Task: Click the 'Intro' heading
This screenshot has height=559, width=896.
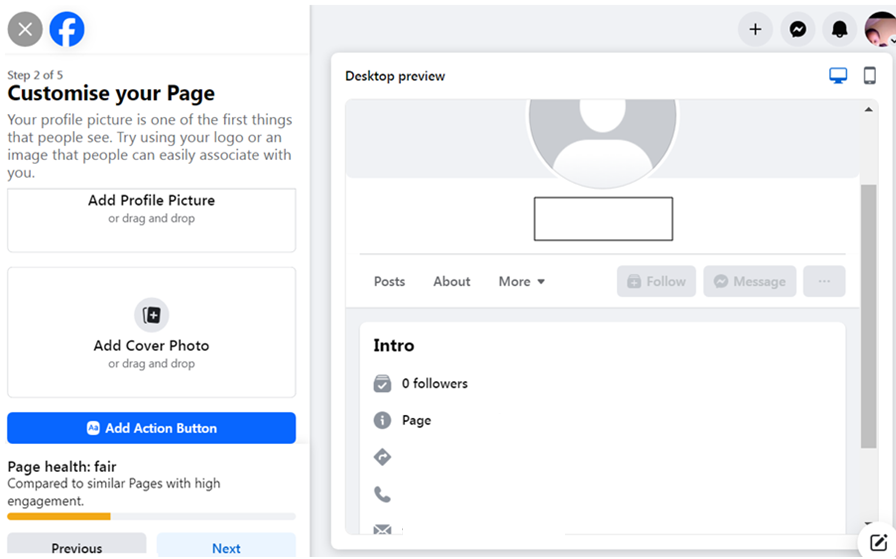Action: 394,345
